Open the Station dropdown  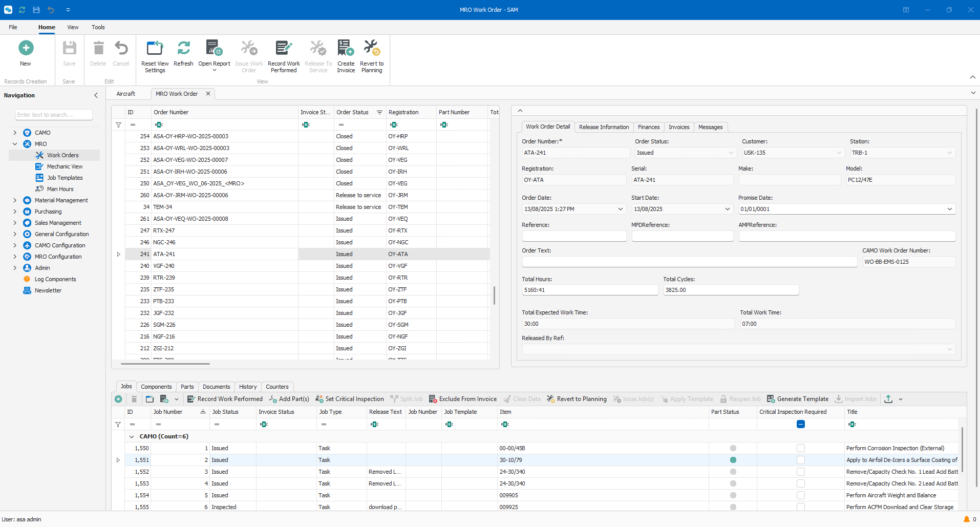click(950, 153)
